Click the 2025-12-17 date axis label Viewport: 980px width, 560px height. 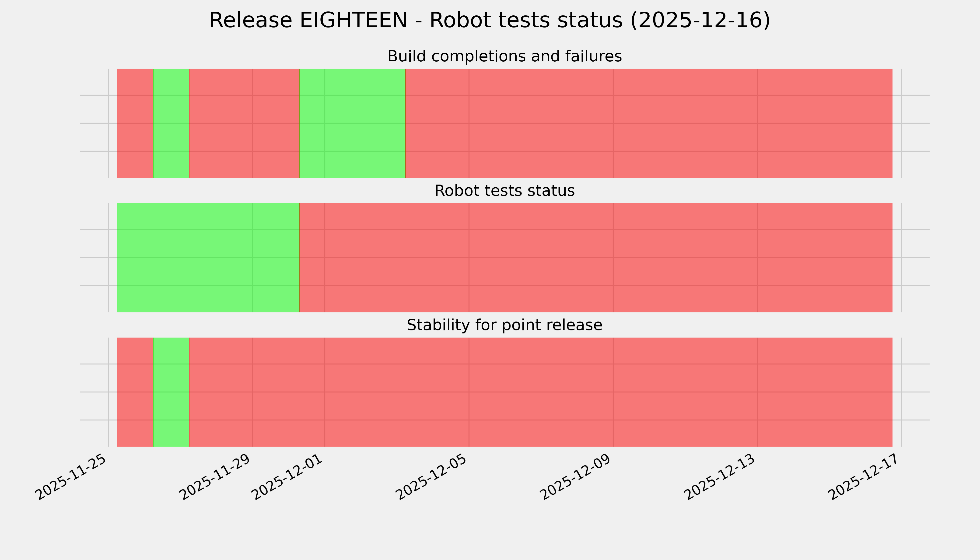coord(864,477)
